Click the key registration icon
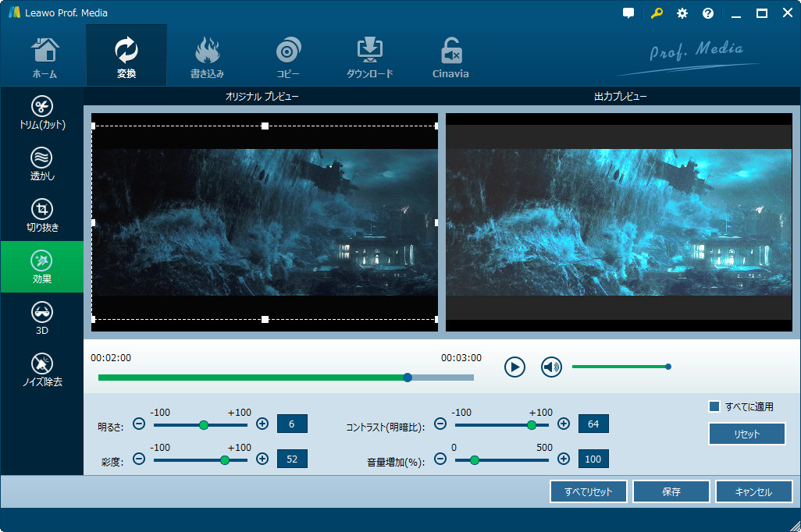The image size is (801, 532). click(x=657, y=13)
